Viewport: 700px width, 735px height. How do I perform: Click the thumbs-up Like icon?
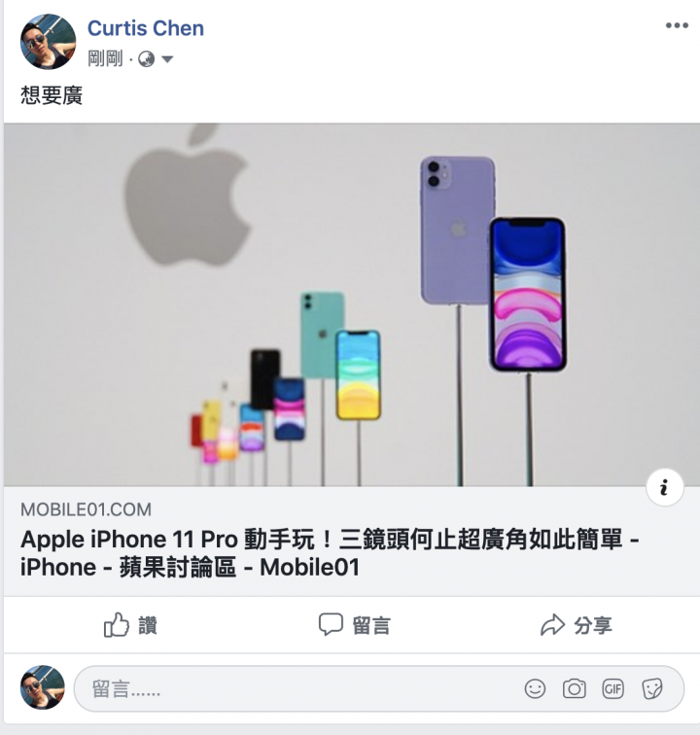(x=116, y=625)
